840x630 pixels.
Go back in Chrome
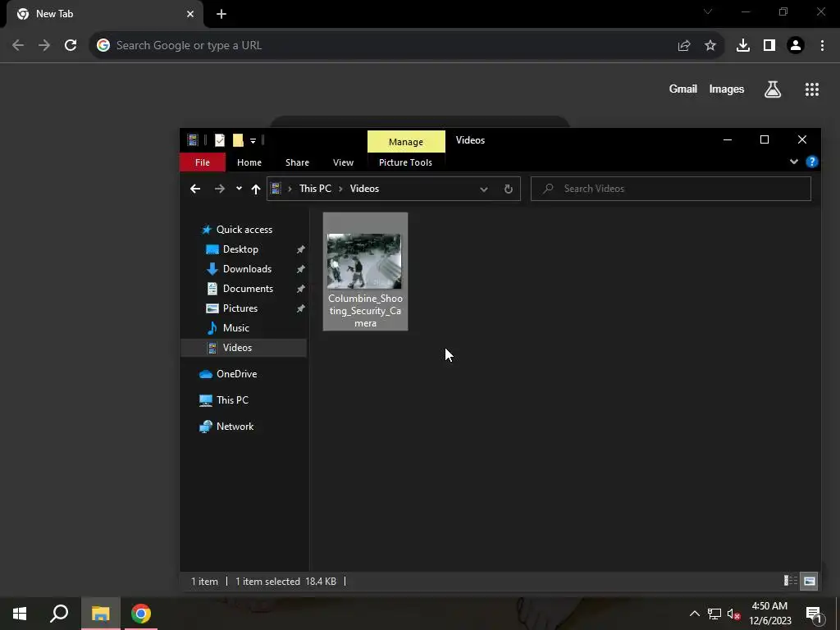click(18, 46)
